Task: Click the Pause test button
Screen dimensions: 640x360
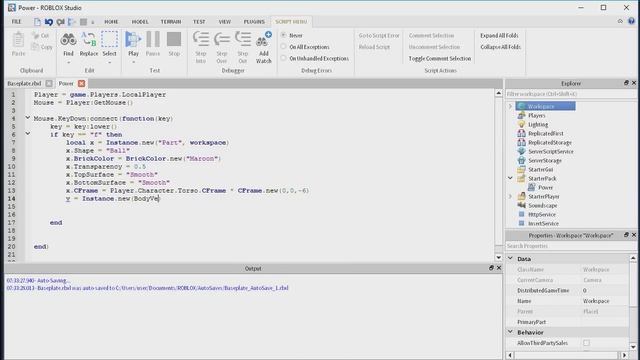Action: pos(153,40)
